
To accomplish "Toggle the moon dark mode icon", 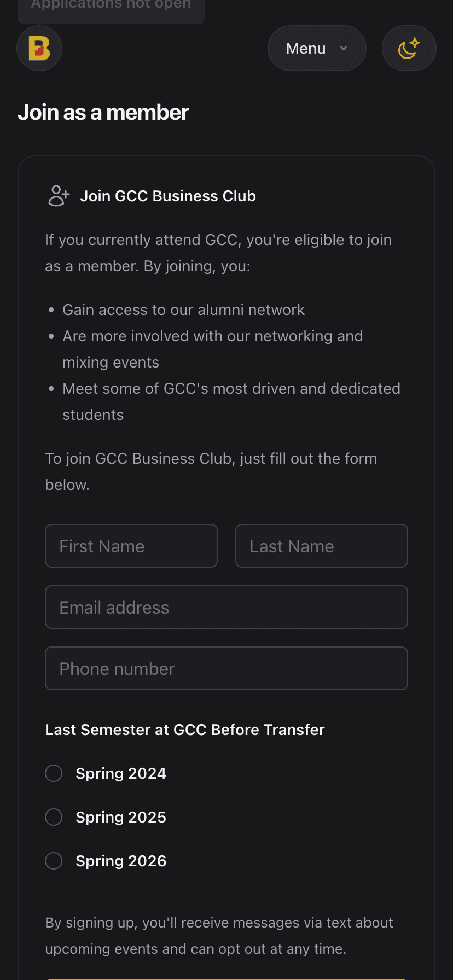I will tap(409, 48).
